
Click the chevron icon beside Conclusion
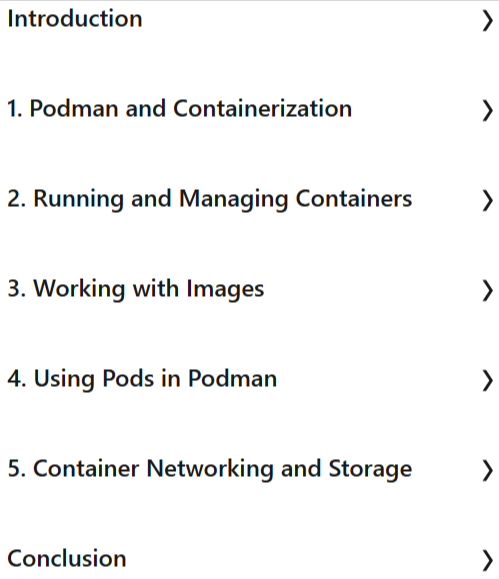(x=488, y=561)
